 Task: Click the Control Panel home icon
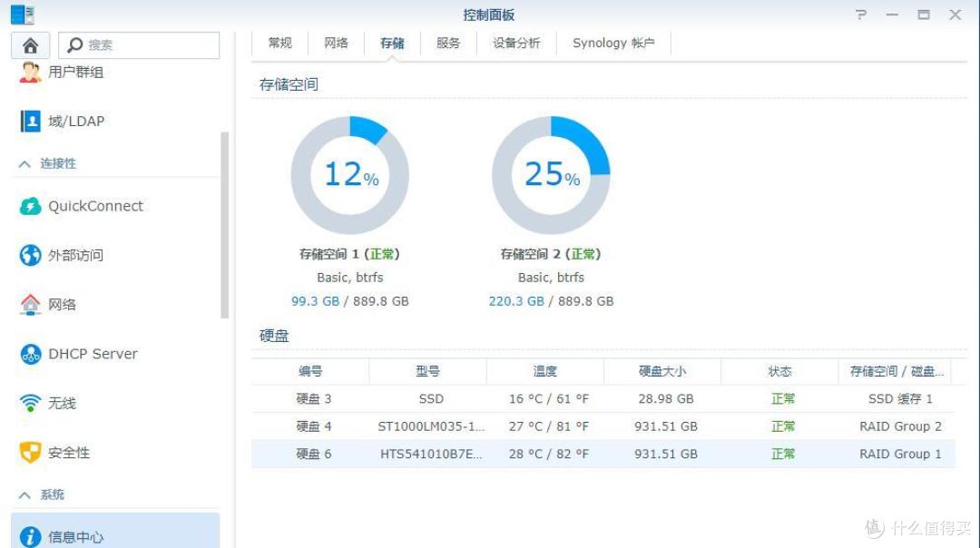tap(30, 45)
